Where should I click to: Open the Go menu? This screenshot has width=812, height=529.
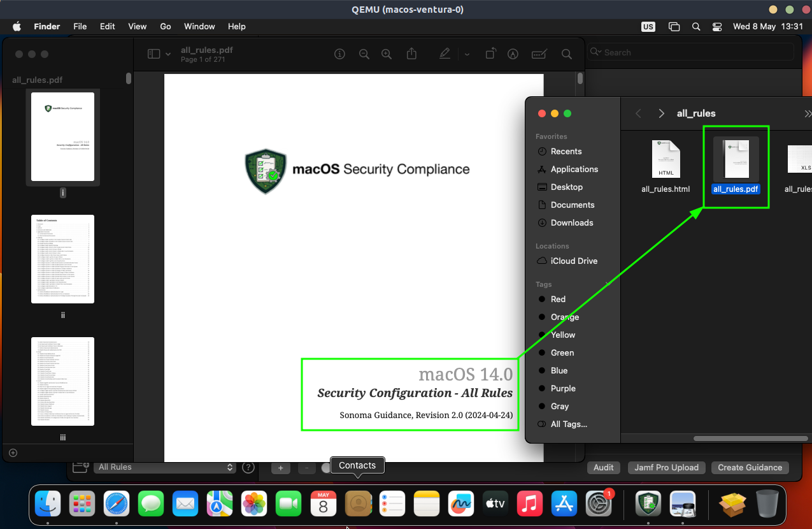point(166,27)
